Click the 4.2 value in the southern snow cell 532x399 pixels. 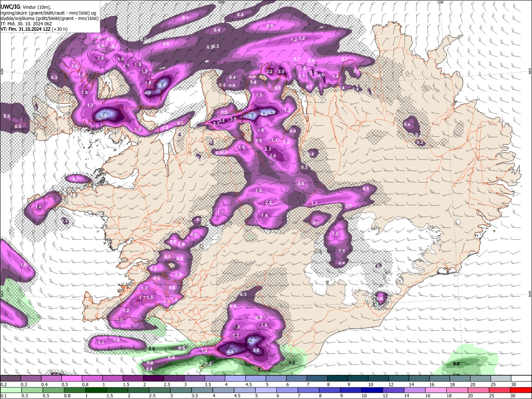point(230,352)
